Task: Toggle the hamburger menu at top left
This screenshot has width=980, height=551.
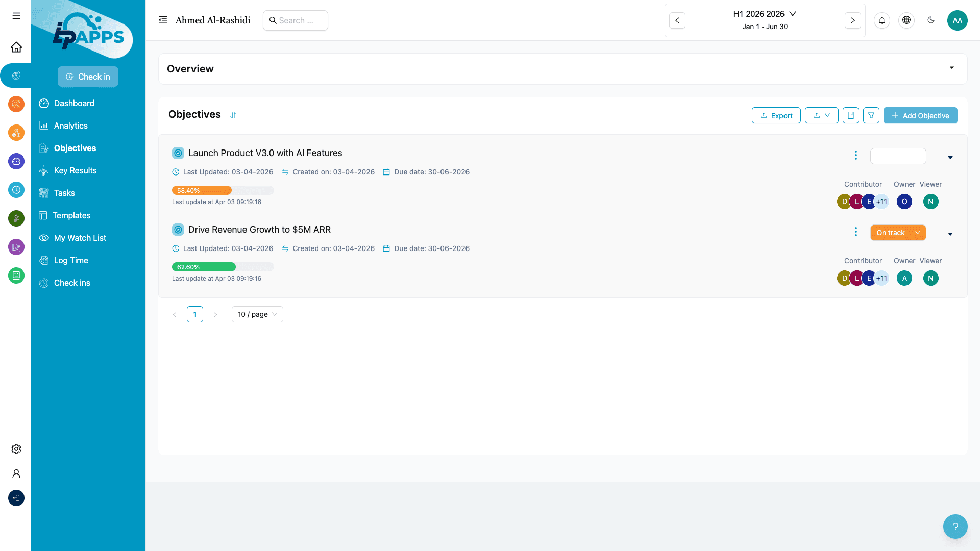Action: point(16,16)
